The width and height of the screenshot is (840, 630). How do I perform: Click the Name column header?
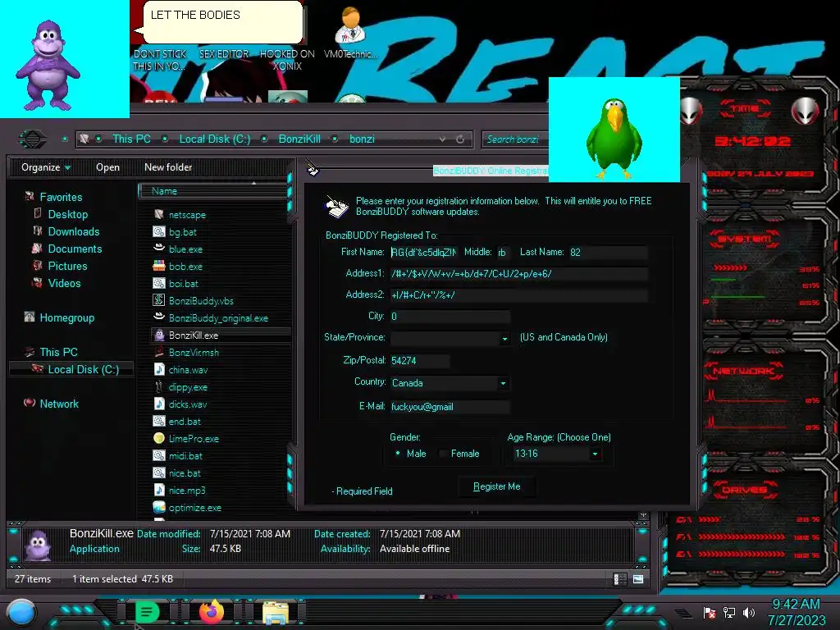tap(213, 190)
